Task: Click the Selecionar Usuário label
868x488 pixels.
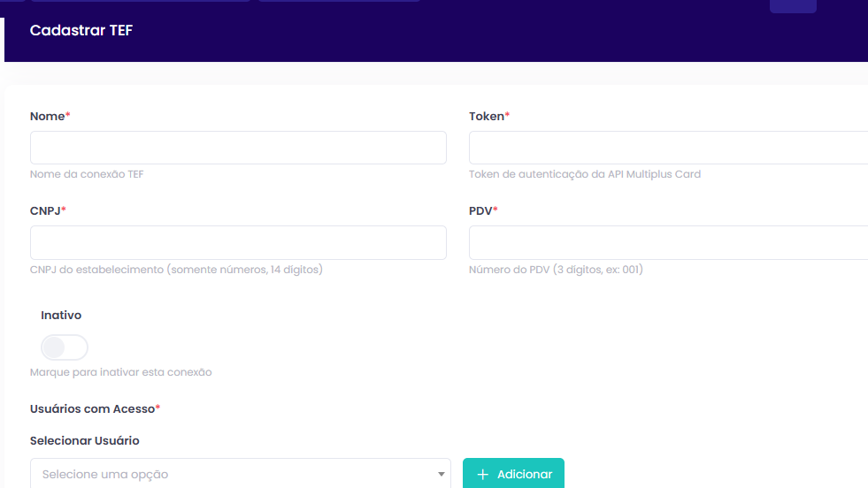Action: 84,440
